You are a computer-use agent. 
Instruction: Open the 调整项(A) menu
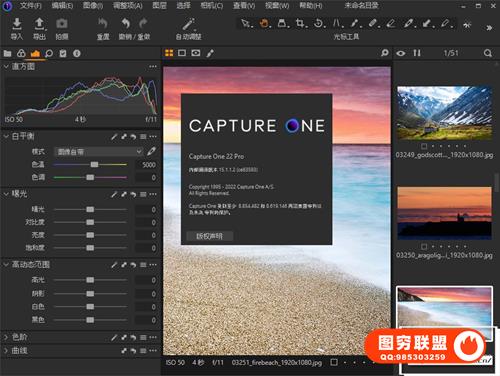tap(128, 5)
